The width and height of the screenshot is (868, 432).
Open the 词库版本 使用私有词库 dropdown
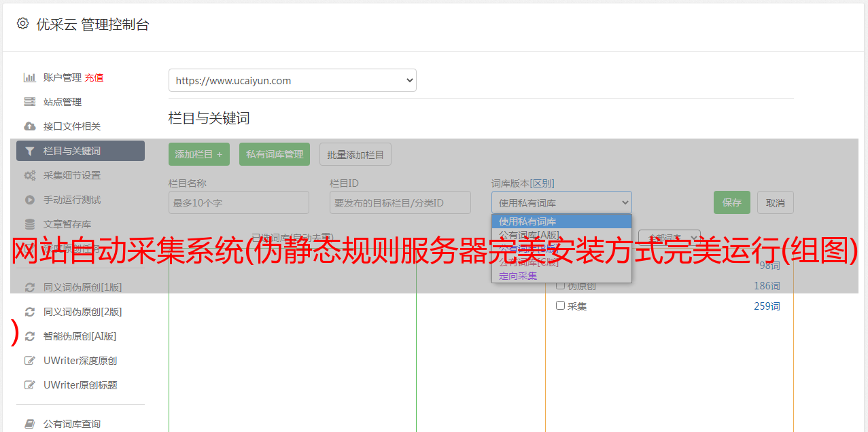(x=561, y=202)
